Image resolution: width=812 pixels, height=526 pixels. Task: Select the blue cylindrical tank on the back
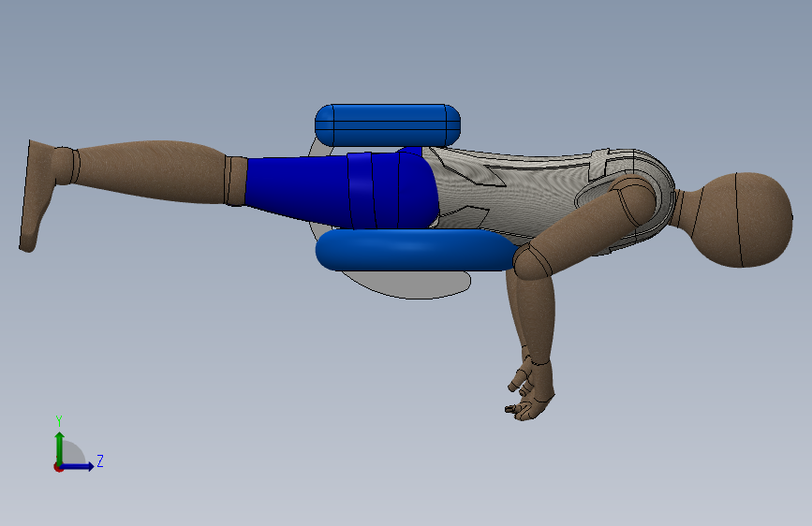[x=388, y=124]
